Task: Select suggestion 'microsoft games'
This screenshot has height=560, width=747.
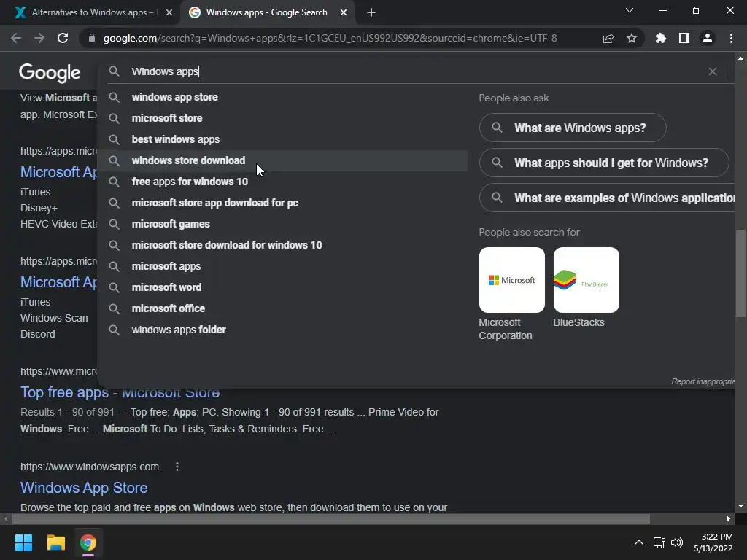Action: (x=282, y=224)
